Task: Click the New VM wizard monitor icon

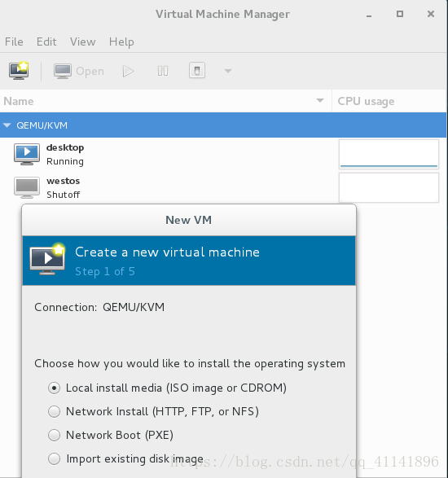Action: click(x=47, y=259)
